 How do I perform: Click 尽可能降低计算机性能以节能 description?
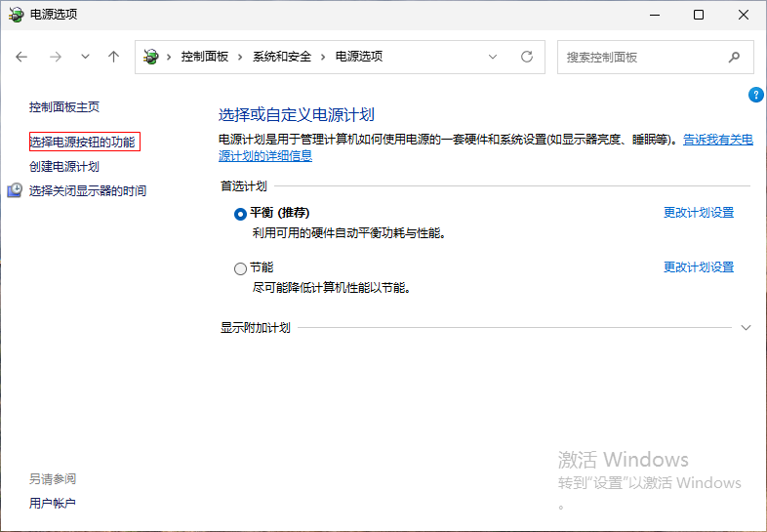[x=331, y=287]
